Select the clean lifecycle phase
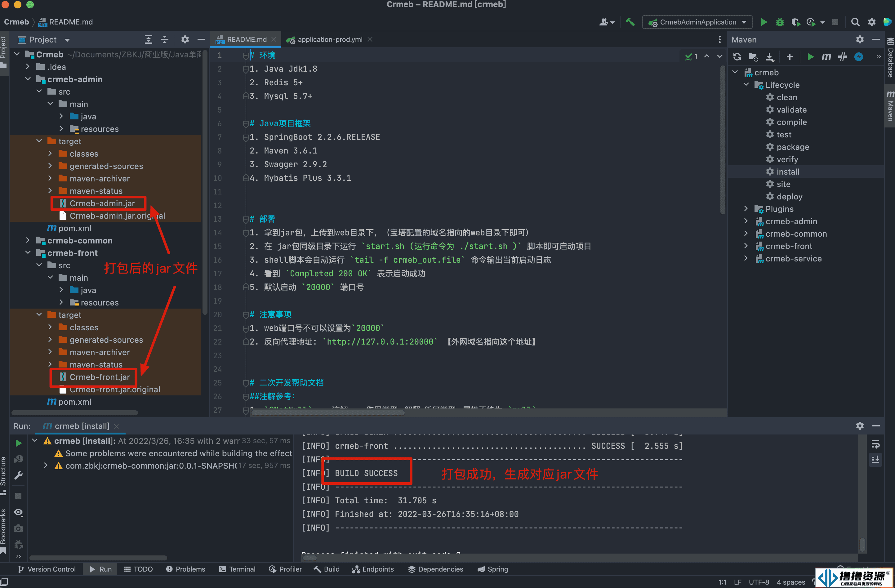895x588 pixels. click(x=787, y=97)
